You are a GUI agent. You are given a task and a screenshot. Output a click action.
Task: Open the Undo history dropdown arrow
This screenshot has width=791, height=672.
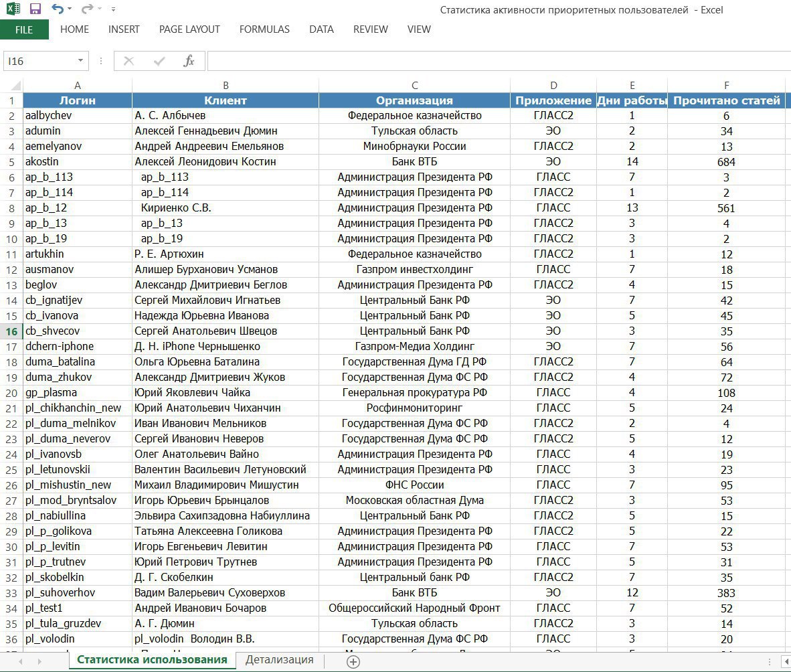pos(70,9)
